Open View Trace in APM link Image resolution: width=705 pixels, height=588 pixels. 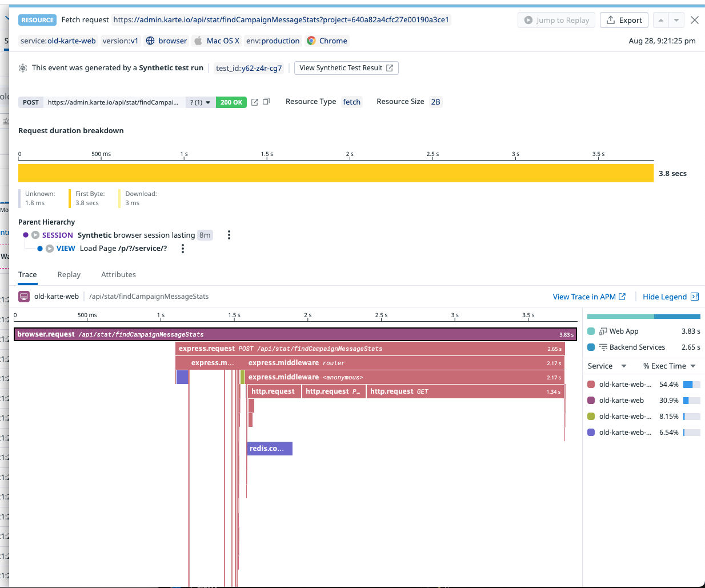(589, 297)
